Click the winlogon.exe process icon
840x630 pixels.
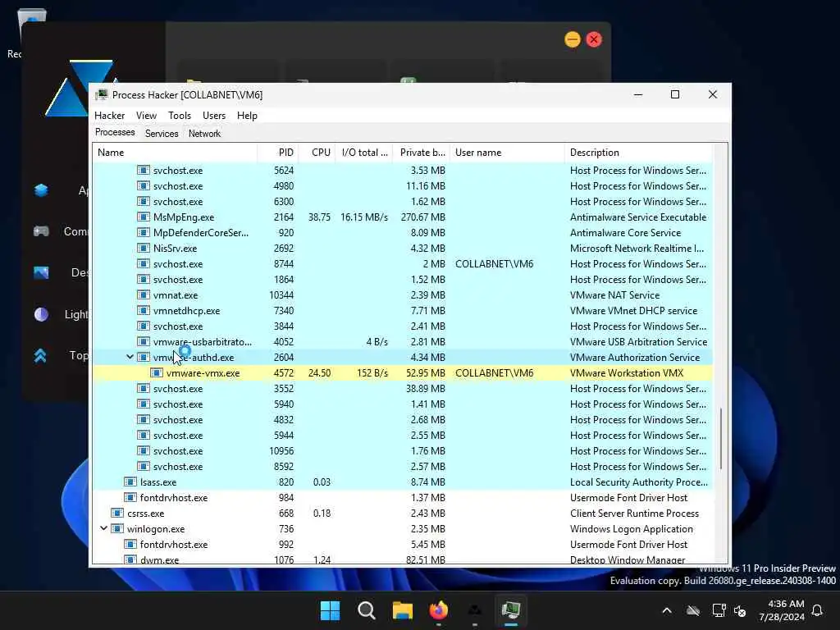point(116,528)
